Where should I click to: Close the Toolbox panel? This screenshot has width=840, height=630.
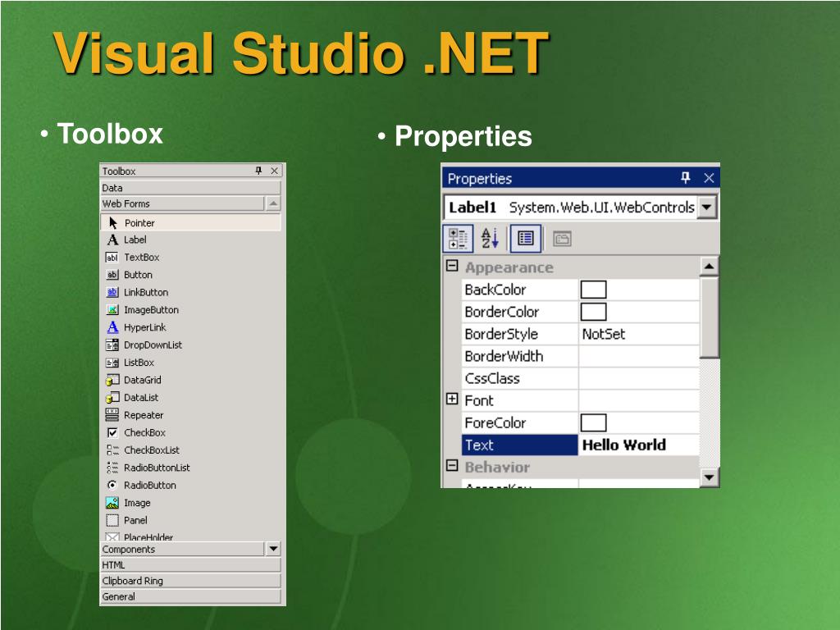pyautogui.click(x=274, y=171)
